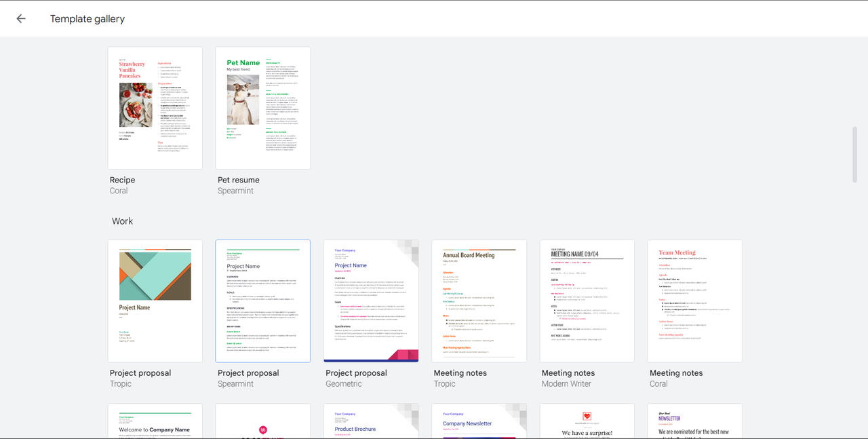The width and height of the screenshot is (868, 439).
Task: Click the vertical scrollbar thumb
Action: click(854, 154)
